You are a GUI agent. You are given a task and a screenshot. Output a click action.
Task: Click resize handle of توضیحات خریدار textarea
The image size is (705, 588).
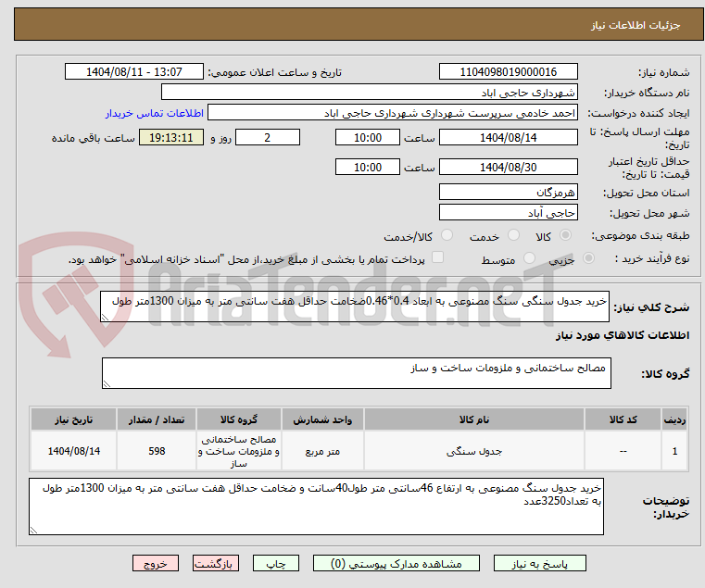(33, 531)
